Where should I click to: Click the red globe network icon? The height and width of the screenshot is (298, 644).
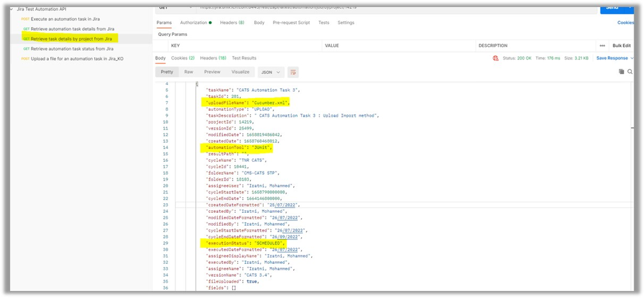496,58
